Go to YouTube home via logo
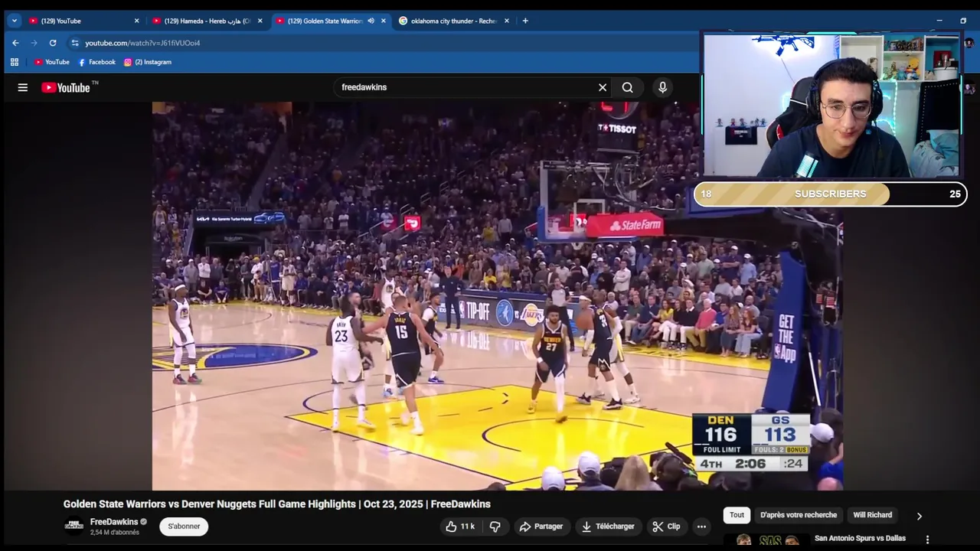Image resolution: width=980 pixels, height=551 pixels. pyautogui.click(x=66, y=87)
